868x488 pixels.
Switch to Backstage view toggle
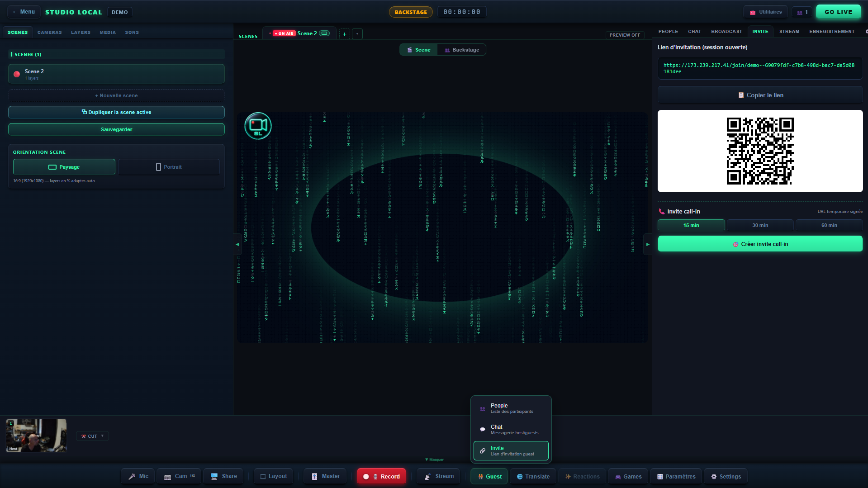462,50
